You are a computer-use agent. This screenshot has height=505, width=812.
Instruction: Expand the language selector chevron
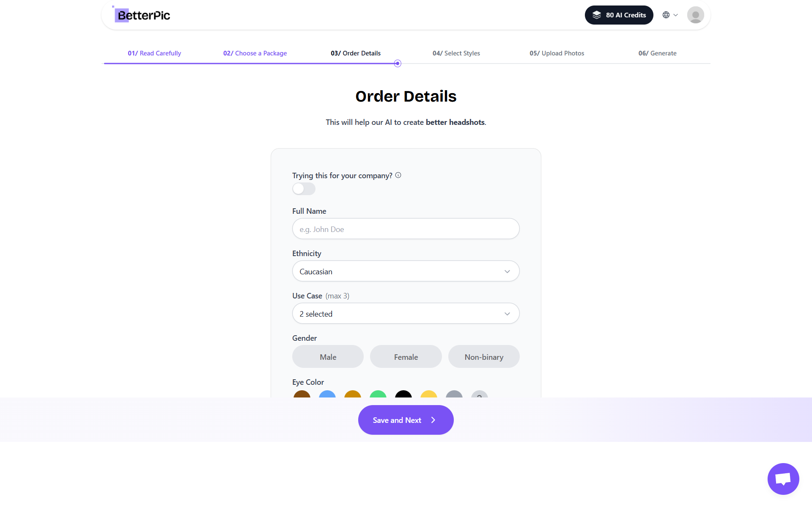(675, 15)
